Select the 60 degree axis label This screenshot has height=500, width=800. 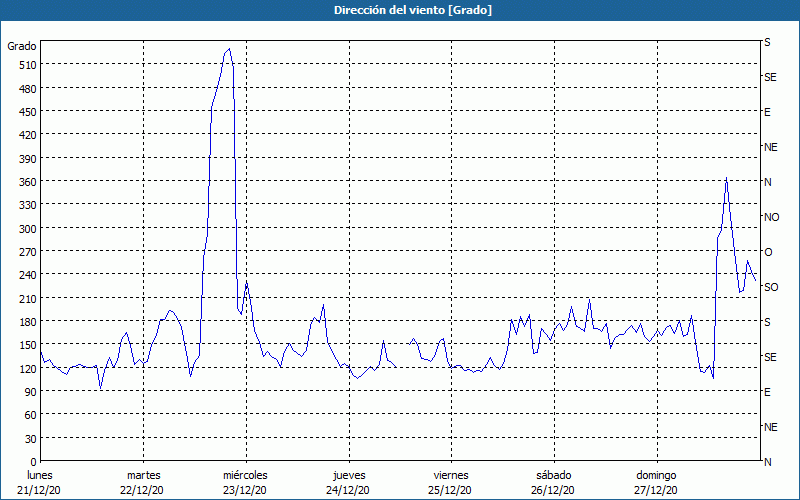(x=31, y=415)
